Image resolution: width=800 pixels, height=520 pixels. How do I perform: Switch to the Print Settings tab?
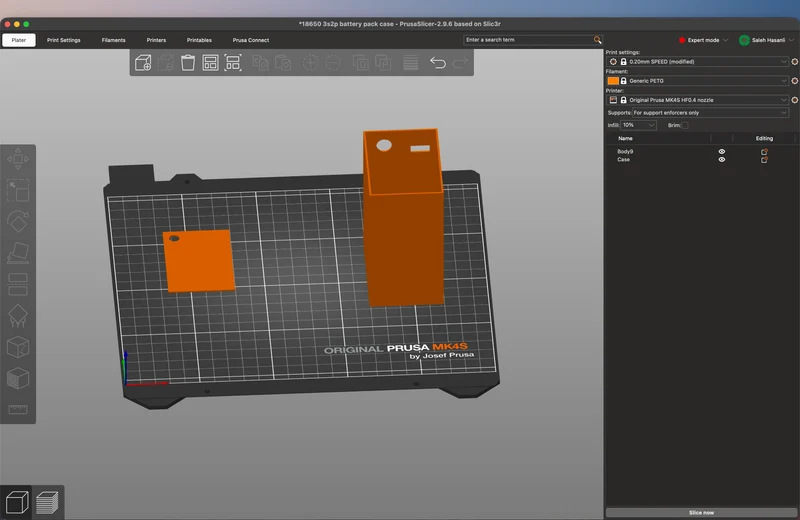coord(64,40)
